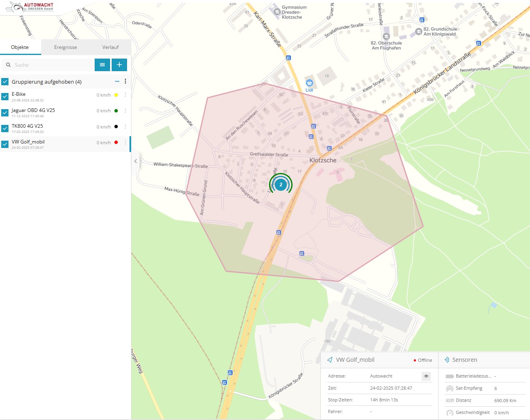Open three-dot menu for TK800 4G V25
Image resolution: width=530 pixels, height=420 pixels.
click(125, 127)
